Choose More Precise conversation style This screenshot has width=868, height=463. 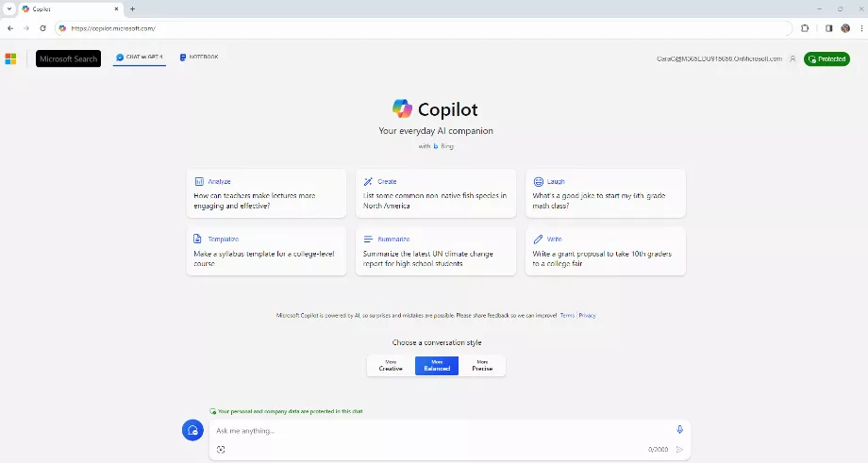[482, 366]
